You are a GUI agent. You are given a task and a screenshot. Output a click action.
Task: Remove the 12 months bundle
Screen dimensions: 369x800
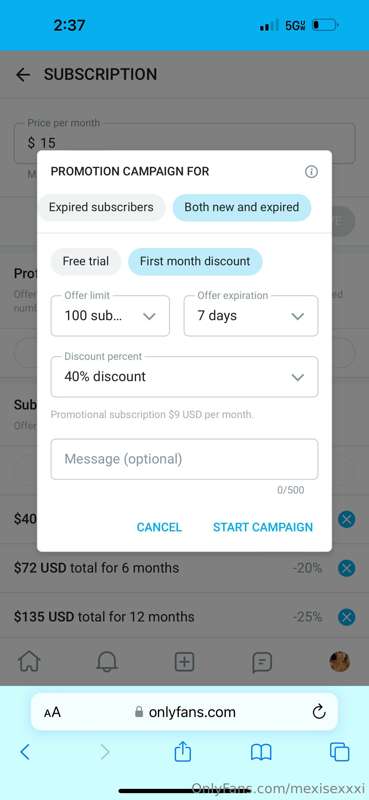(347, 617)
